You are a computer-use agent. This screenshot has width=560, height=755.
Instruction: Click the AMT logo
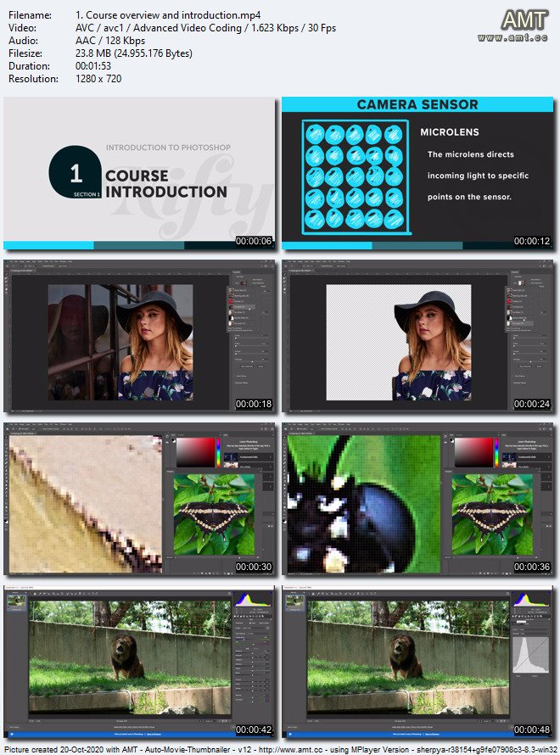coord(524,20)
